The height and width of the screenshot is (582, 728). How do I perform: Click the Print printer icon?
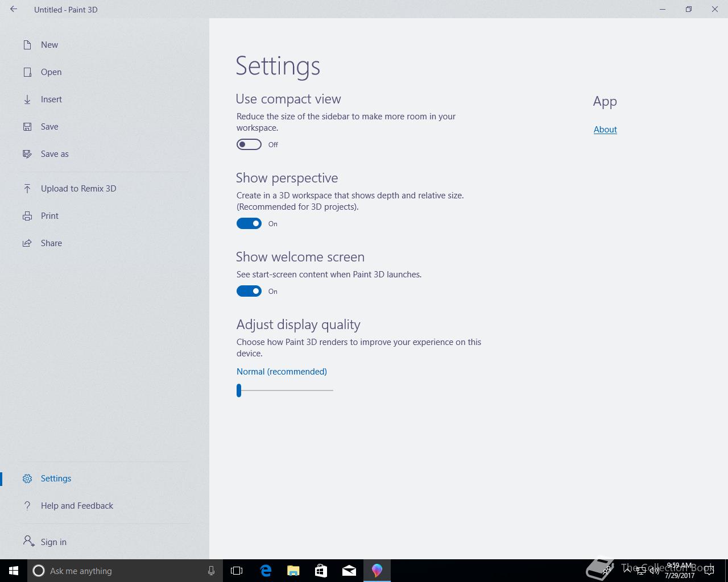point(27,216)
